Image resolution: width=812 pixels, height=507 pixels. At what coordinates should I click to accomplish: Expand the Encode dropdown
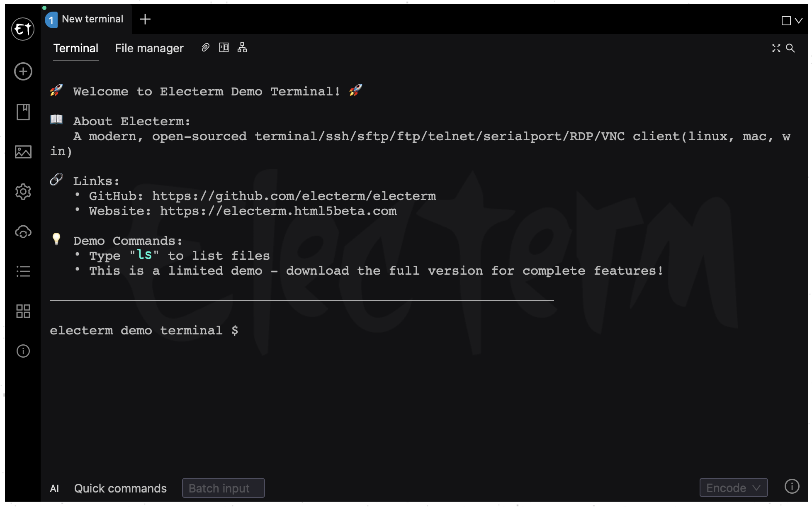[734, 488]
